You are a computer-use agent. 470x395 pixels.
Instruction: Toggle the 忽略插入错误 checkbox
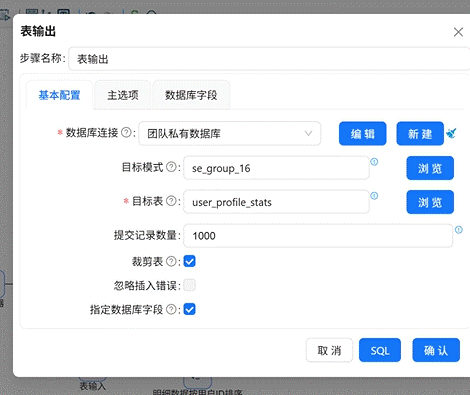[189, 285]
